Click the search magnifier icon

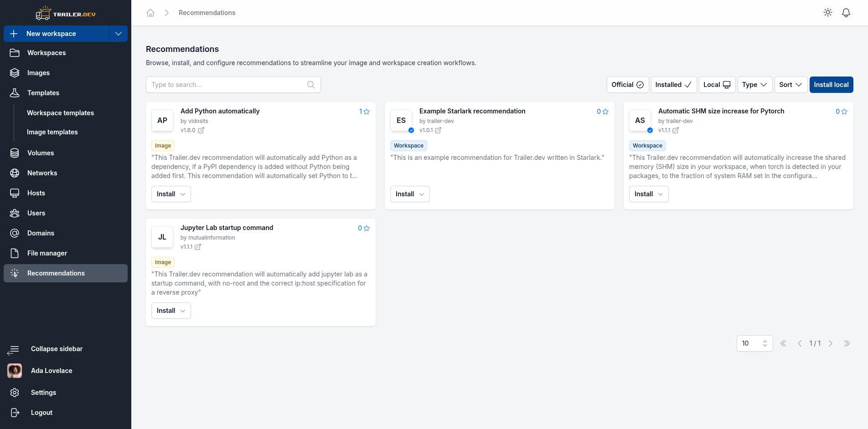pyautogui.click(x=311, y=85)
